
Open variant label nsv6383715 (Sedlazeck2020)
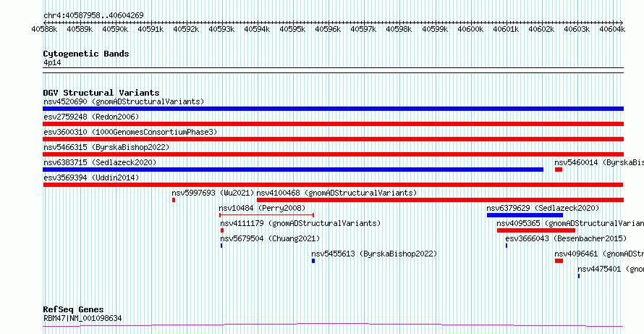[x=100, y=162]
